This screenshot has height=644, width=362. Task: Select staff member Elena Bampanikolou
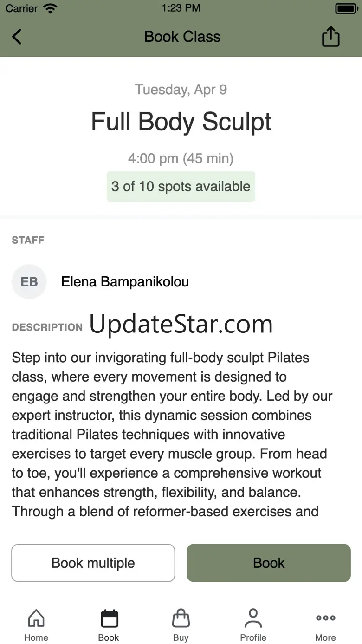click(x=125, y=282)
